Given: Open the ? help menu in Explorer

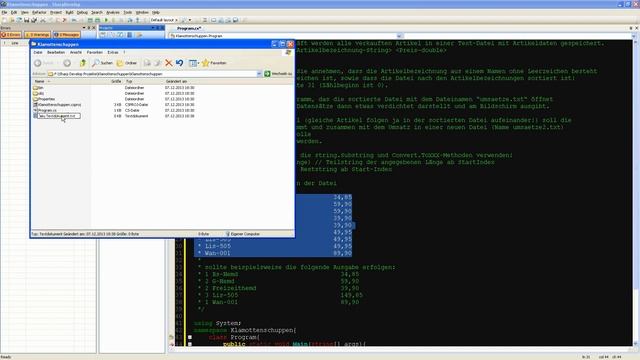Looking at the screenshot, I should click(124, 52).
